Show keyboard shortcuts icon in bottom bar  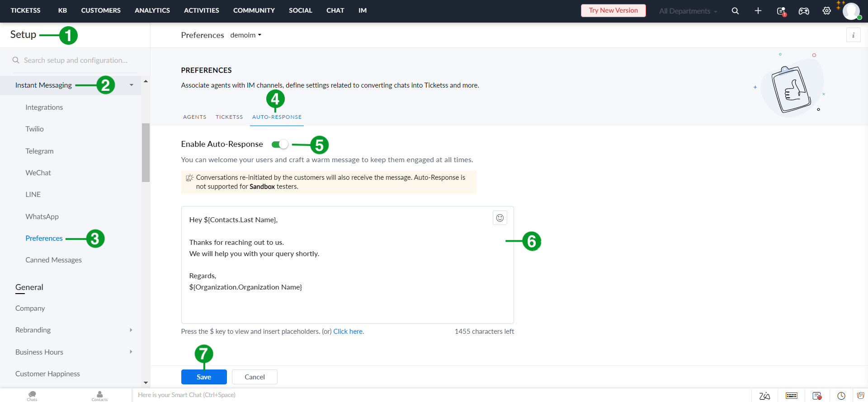pos(791,396)
